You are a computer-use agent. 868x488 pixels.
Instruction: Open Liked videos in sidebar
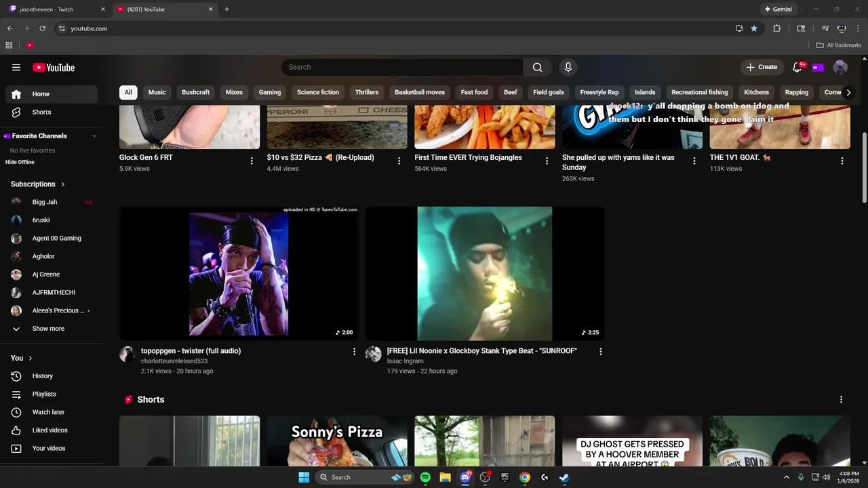tap(52, 430)
